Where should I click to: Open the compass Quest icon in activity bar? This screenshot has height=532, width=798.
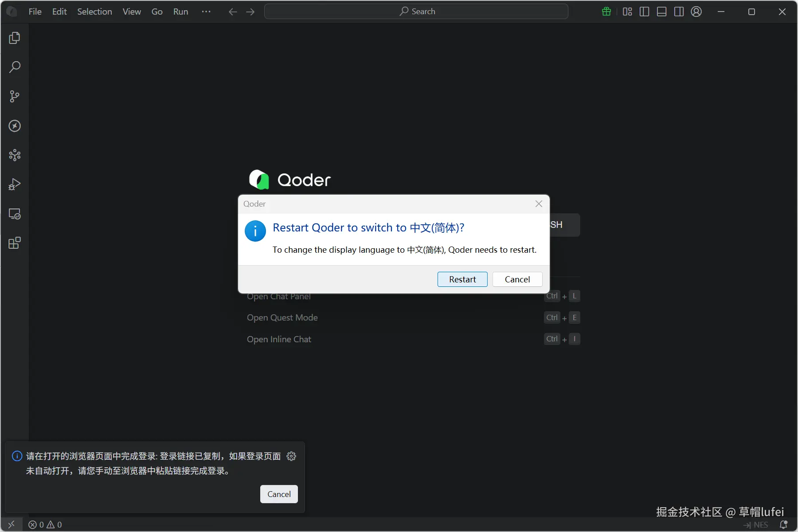coord(15,126)
